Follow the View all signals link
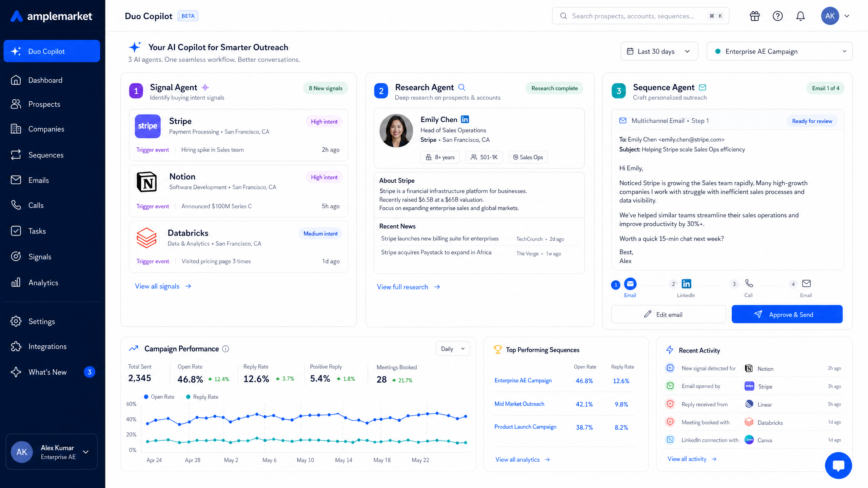Viewport: 868px width, 488px height. [x=163, y=286]
